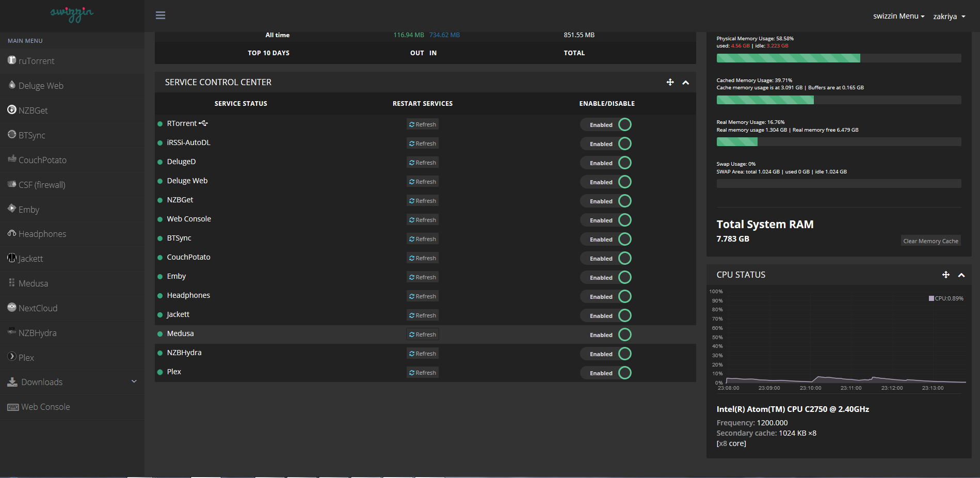
Task: Click move icon on CPU Status panel
Action: tap(945, 275)
